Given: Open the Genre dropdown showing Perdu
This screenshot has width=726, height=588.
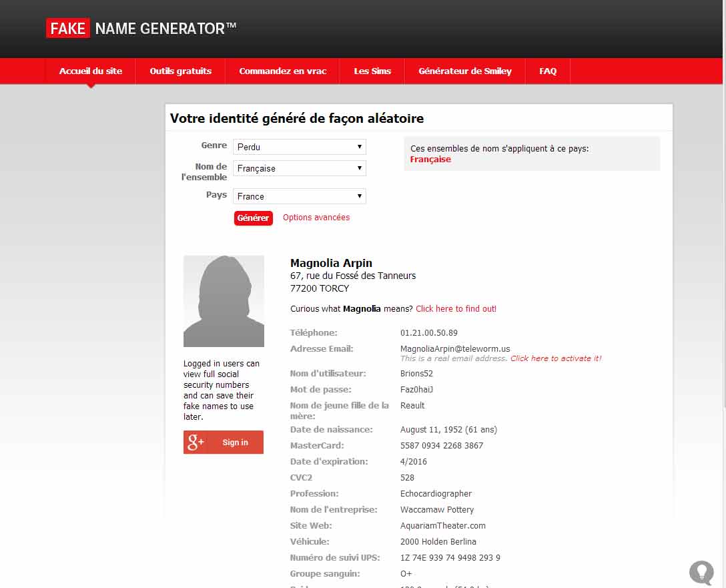Looking at the screenshot, I should pos(299,147).
